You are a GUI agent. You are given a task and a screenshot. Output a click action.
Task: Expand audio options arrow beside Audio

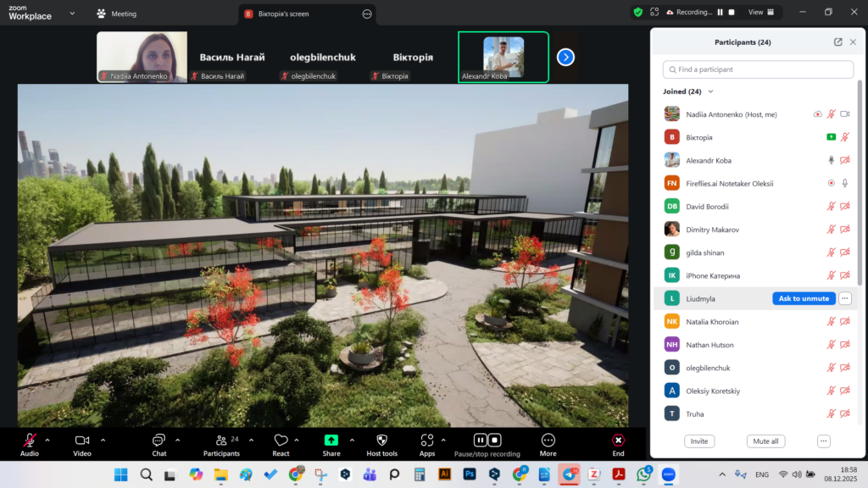(47, 440)
